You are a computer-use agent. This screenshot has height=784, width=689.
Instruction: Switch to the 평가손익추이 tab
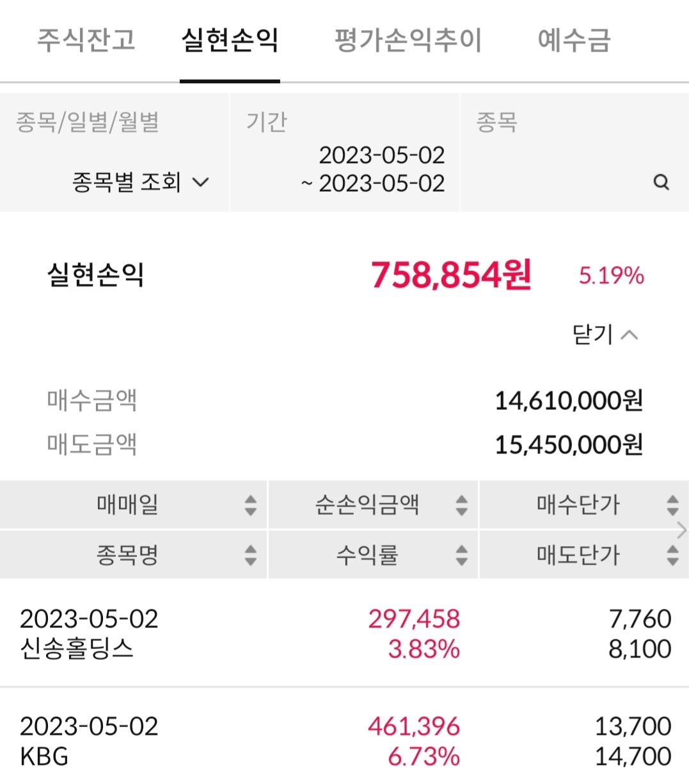[x=408, y=40]
